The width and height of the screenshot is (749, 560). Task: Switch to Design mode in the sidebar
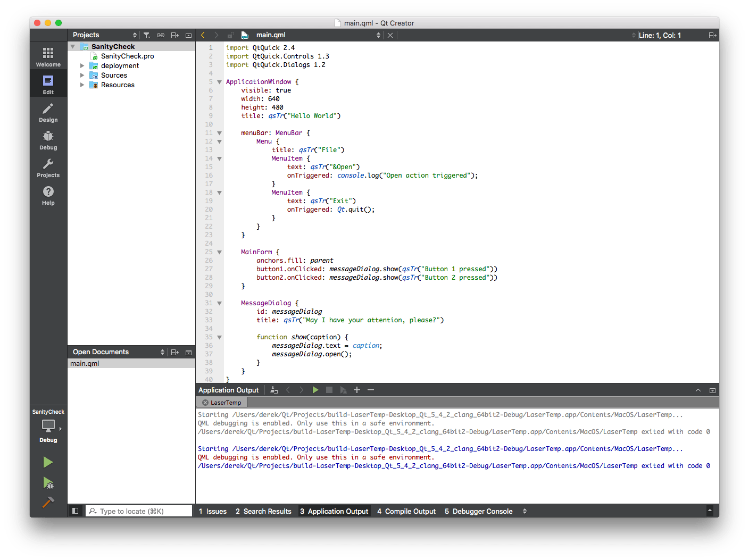(x=48, y=112)
